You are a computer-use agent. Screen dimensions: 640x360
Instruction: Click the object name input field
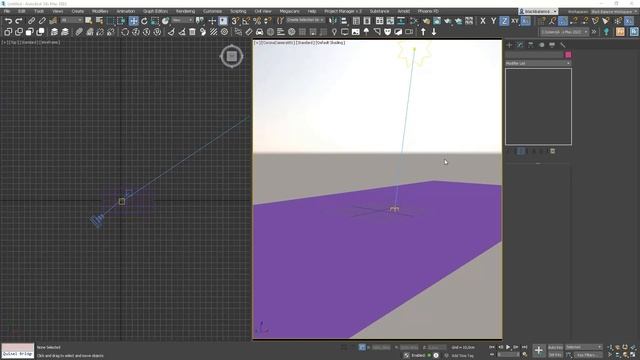click(534, 55)
